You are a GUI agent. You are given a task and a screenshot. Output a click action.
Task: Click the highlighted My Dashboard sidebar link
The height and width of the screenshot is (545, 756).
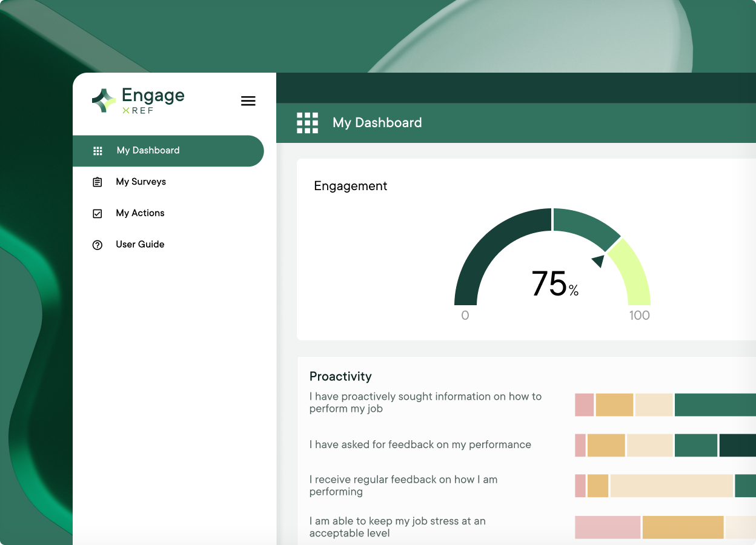click(148, 150)
